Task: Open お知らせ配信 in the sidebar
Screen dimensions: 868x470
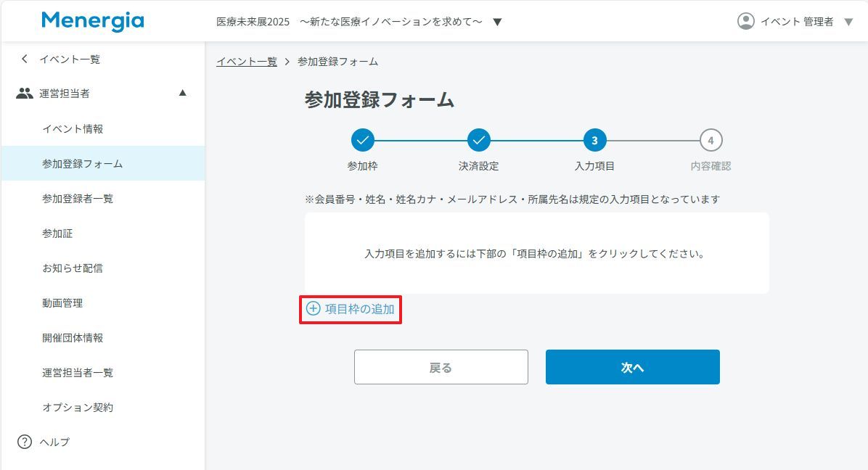Action: (73, 268)
